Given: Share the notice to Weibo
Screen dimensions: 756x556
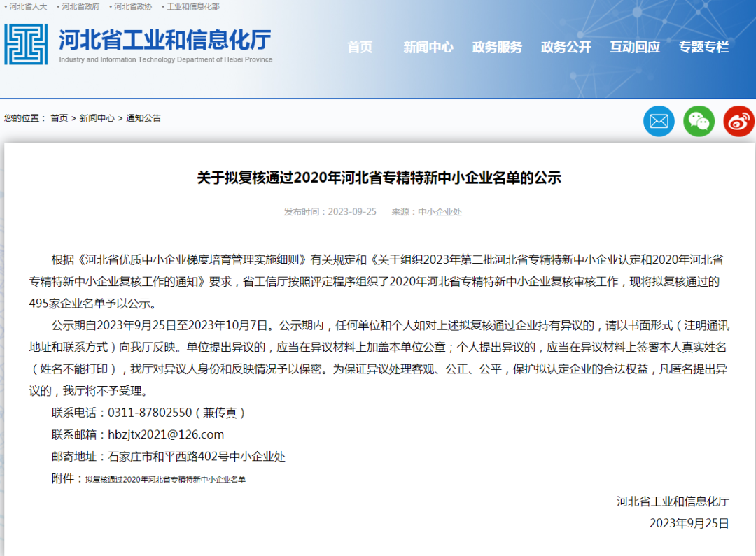Looking at the screenshot, I should pos(739,121).
